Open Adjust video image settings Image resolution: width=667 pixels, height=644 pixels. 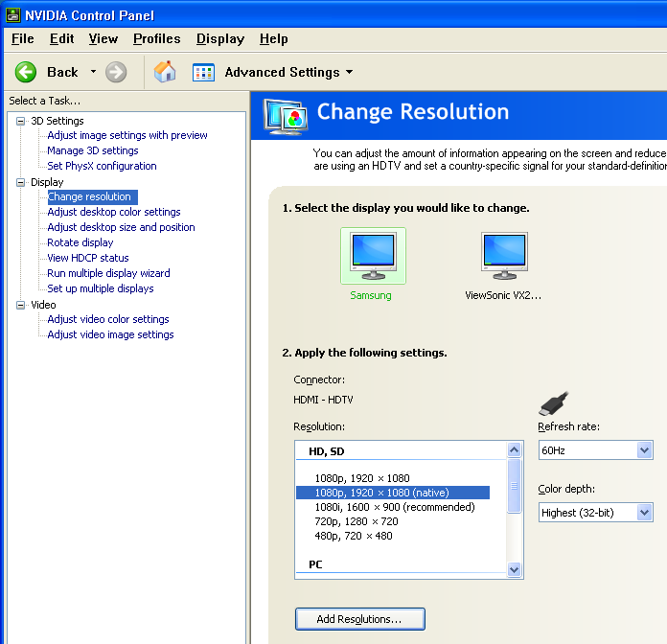pyautogui.click(x=110, y=334)
